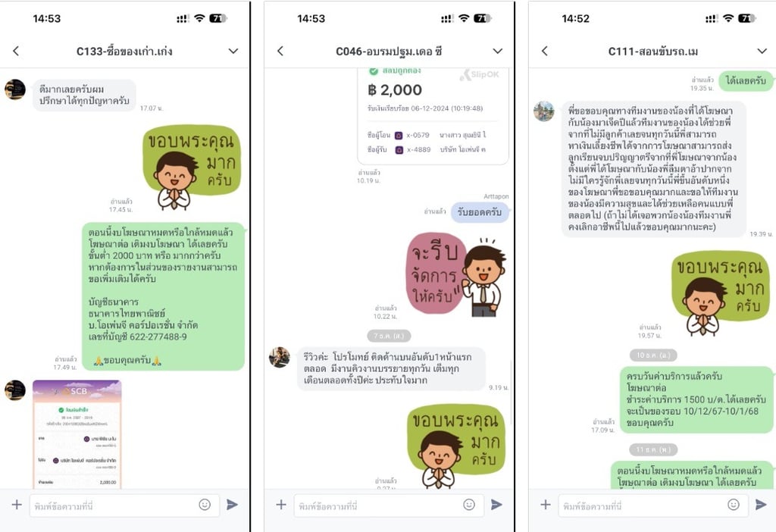The width and height of the screenshot is (776, 532).
Task: Expand the C111 chat header menu chevron
Action: (x=762, y=51)
